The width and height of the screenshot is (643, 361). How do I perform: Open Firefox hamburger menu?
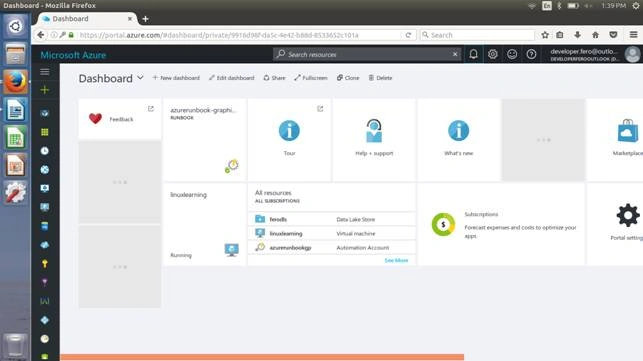click(x=634, y=35)
